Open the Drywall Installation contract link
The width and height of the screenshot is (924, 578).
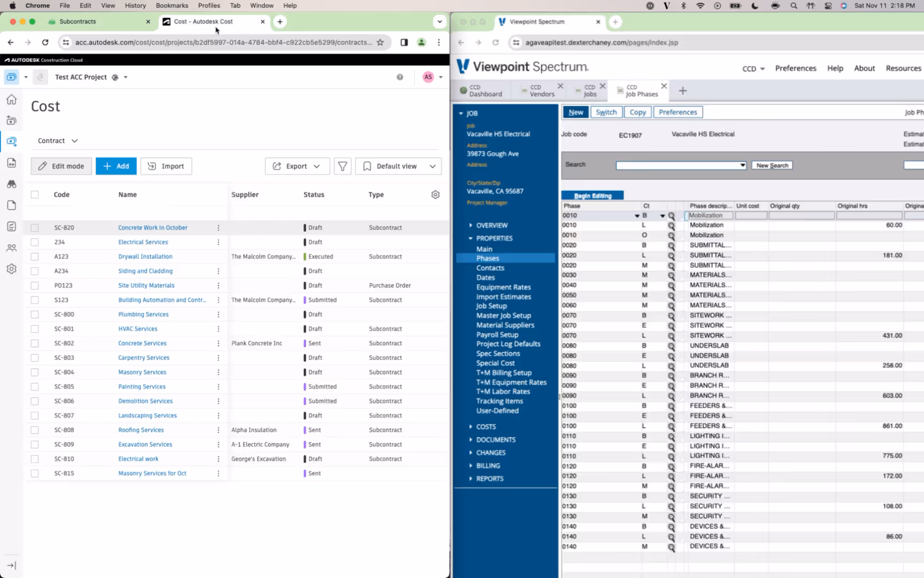tap(145, 256)
